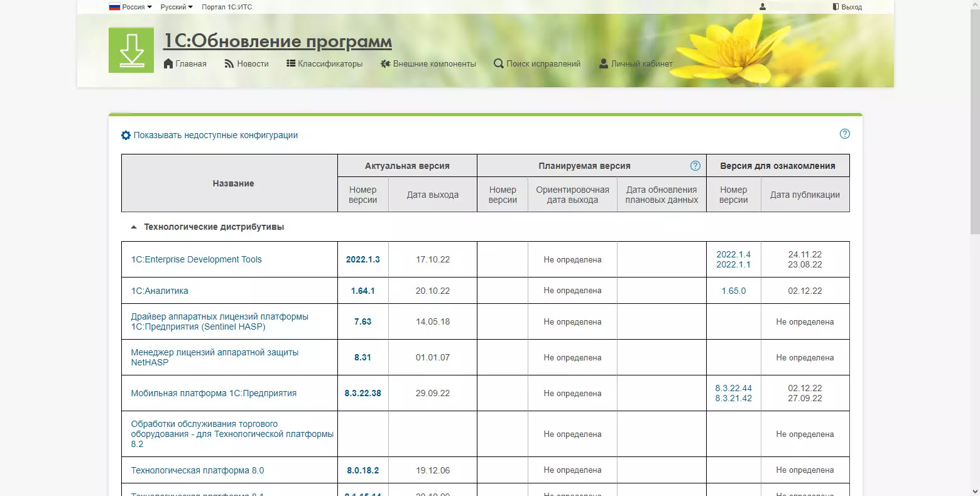The height and width of the screenshot is (496, 980).
Task: Collapse the 'Технологические дистрибутивы' section
Action: (134, 227)
